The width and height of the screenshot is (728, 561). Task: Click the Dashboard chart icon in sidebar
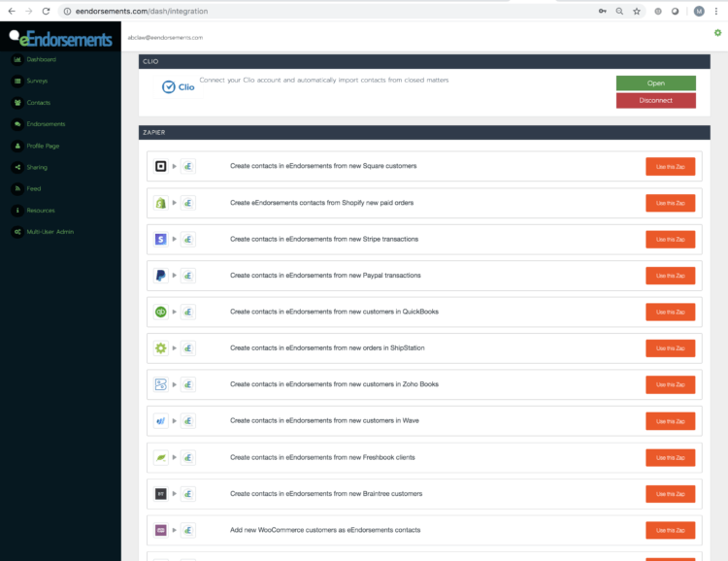click(x=17, y=59)
